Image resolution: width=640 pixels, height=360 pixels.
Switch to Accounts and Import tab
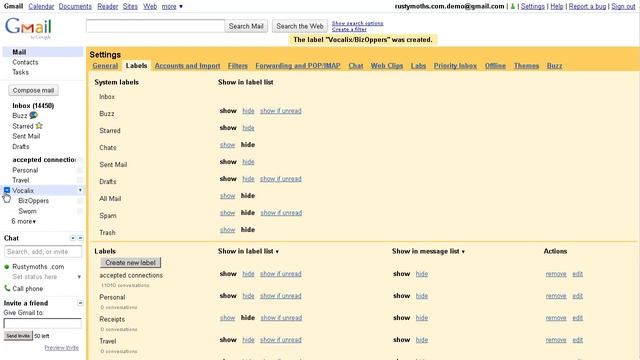[x=187, y=66]
